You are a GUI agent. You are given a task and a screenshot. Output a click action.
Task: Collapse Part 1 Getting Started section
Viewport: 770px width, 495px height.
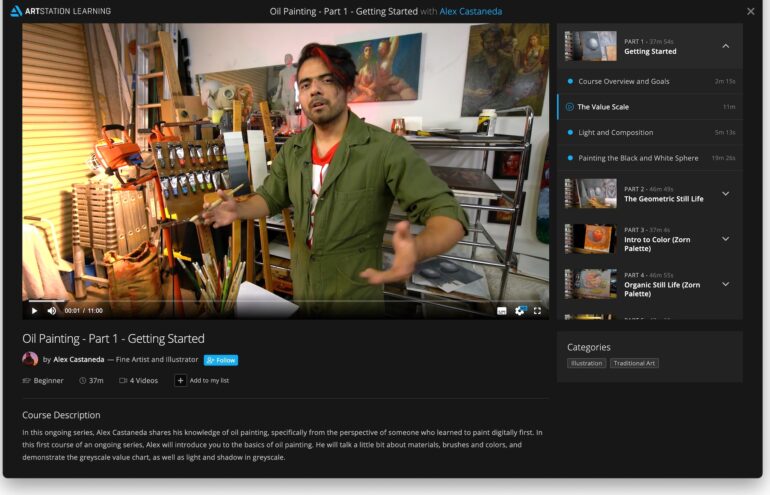[726, 46]
